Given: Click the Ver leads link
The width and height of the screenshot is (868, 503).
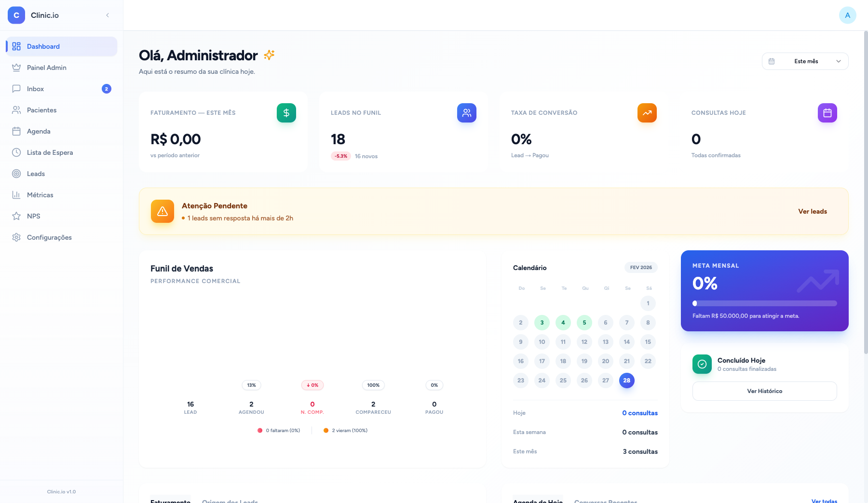Looking at the screenshot, I should click(x=813, y=211).
